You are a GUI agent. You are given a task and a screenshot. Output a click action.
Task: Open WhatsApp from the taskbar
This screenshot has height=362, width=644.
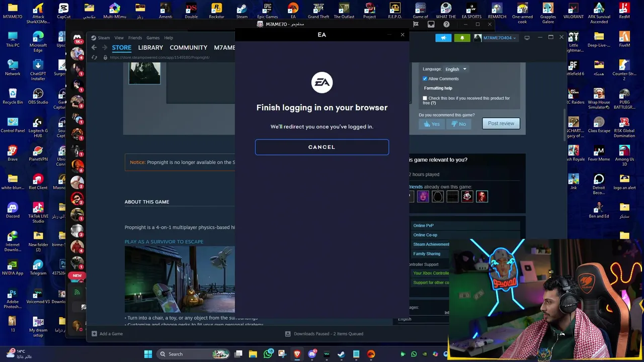[x=268, y=354]
